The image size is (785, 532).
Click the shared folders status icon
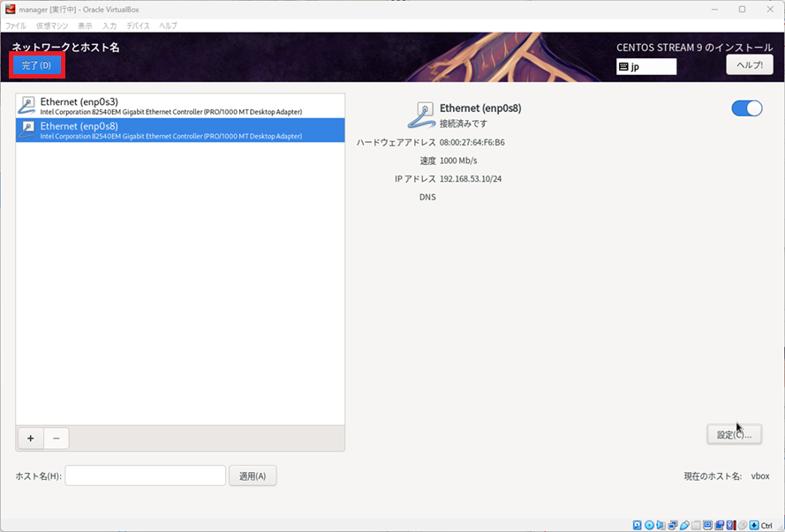tap(697, 525)
